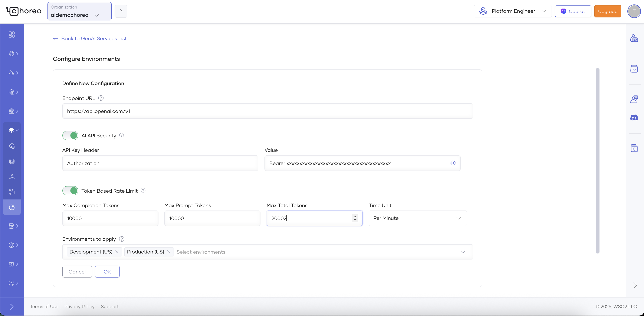Click the GenAI Services sidebar icon
The image size is (644, 316).
(x=12, y=207)
